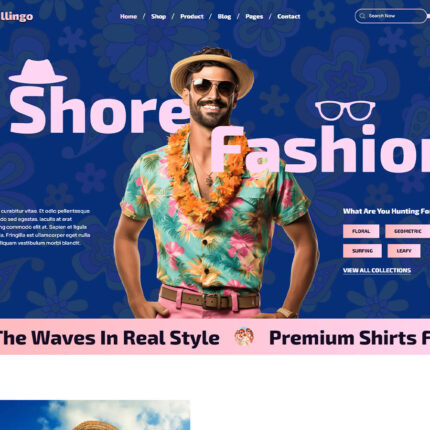Click the Premium Shirts marquee text
Image resolution: width=430 pixels, height=430 pixels.
(349, 338)
